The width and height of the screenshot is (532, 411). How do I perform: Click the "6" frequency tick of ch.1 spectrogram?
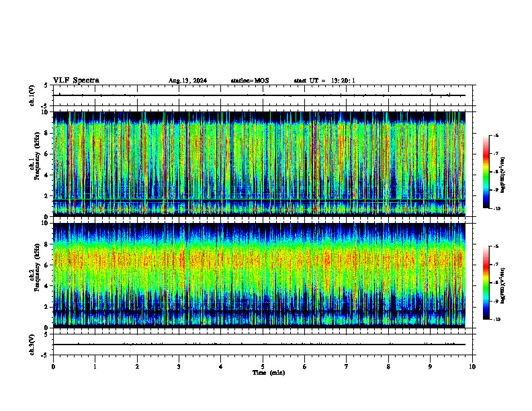coord(47,154)
